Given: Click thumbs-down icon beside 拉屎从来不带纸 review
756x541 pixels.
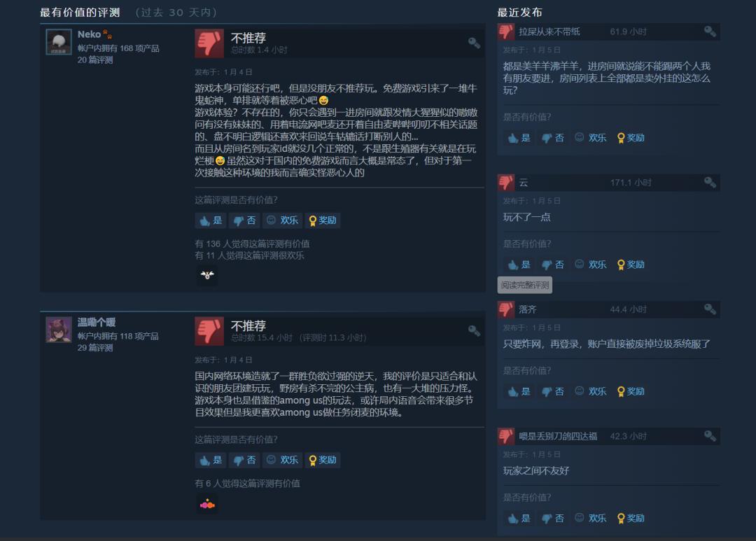Looking at the screenshot, I should [506, 31].
